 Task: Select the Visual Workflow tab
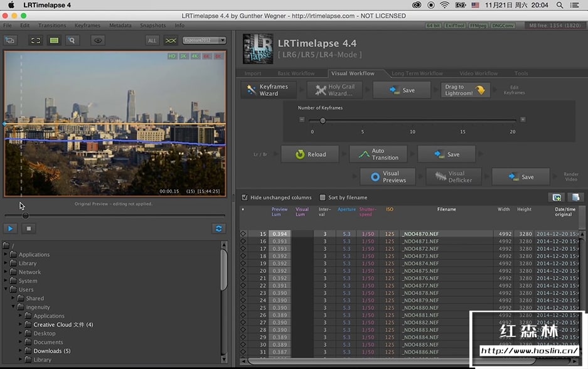click(x=353, y=73)
